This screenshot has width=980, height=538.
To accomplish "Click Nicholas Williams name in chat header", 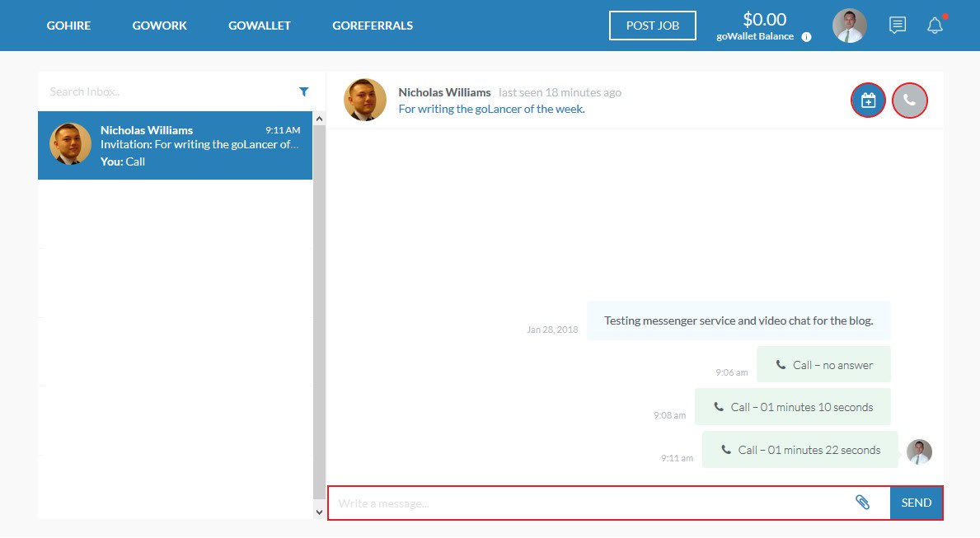I will tap(444, 92).
